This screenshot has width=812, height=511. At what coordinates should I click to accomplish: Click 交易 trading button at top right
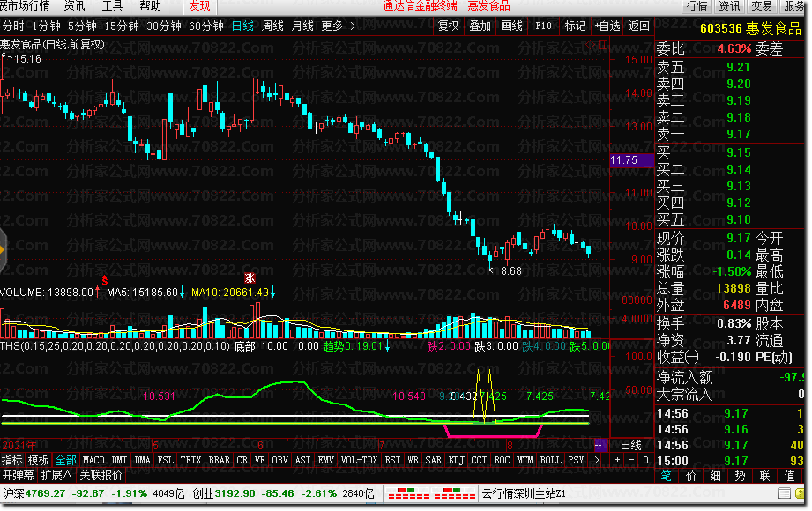tap(761, 6)
